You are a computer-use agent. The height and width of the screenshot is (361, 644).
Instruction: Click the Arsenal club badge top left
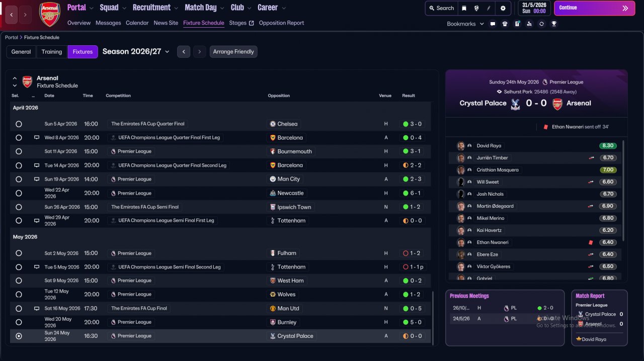[x=50, y=14]
